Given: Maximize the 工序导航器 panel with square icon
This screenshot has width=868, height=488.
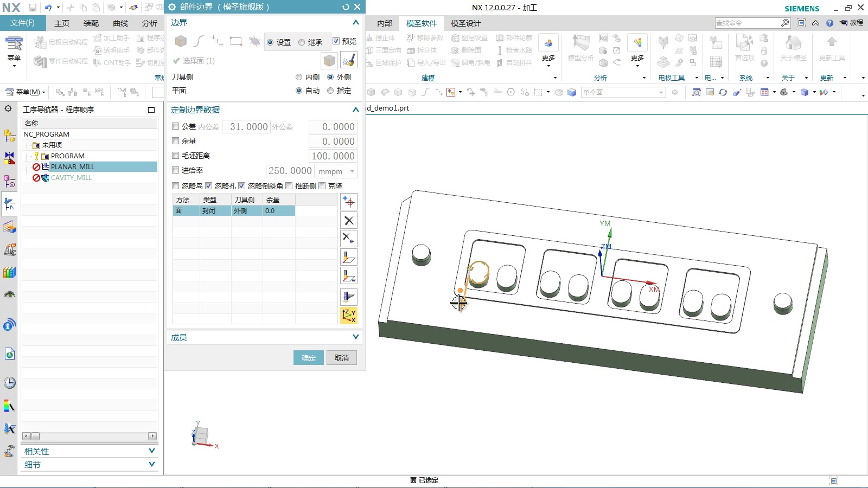Looking at the screenshot, I should pos(151,110).
